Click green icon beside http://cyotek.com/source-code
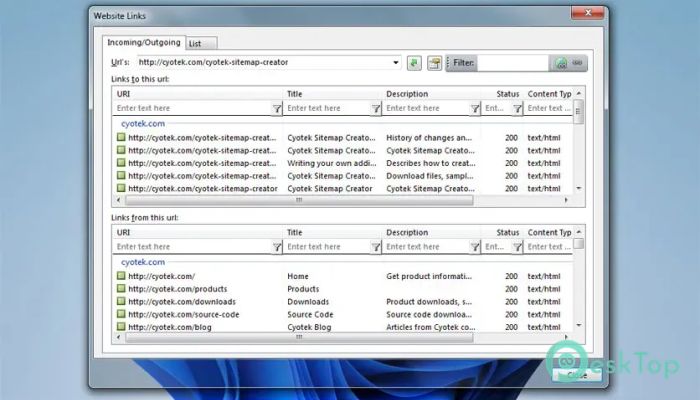 coord(121,314)
